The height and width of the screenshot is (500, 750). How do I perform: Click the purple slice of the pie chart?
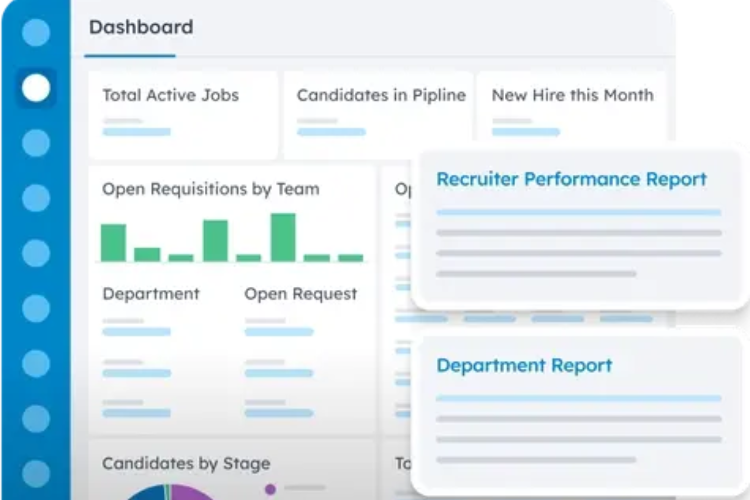point(191,493)
